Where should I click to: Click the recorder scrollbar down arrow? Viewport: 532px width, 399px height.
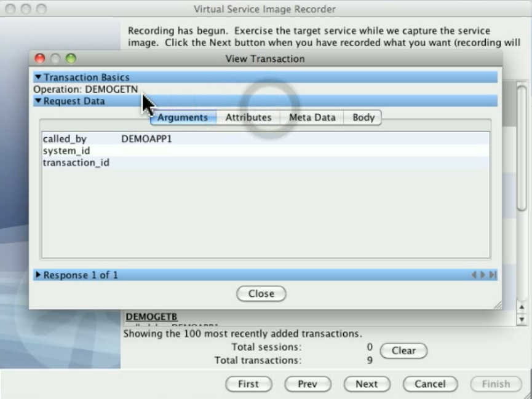click(x=522, y=319)
